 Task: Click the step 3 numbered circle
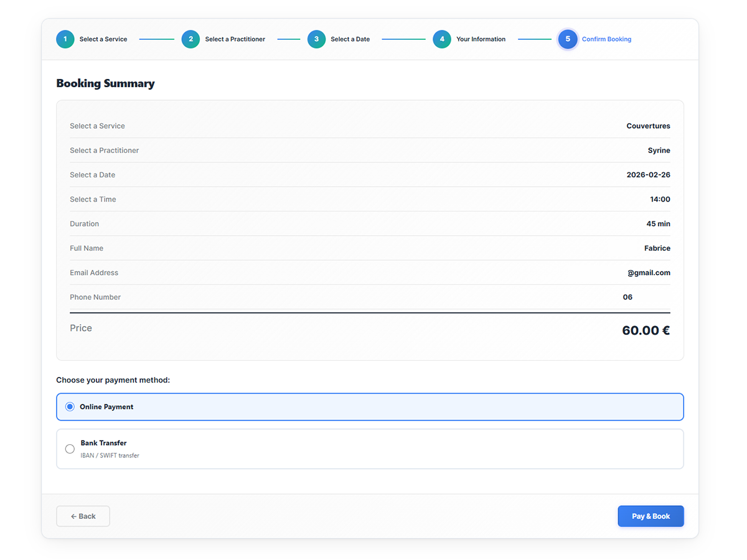tap(316, 39)
